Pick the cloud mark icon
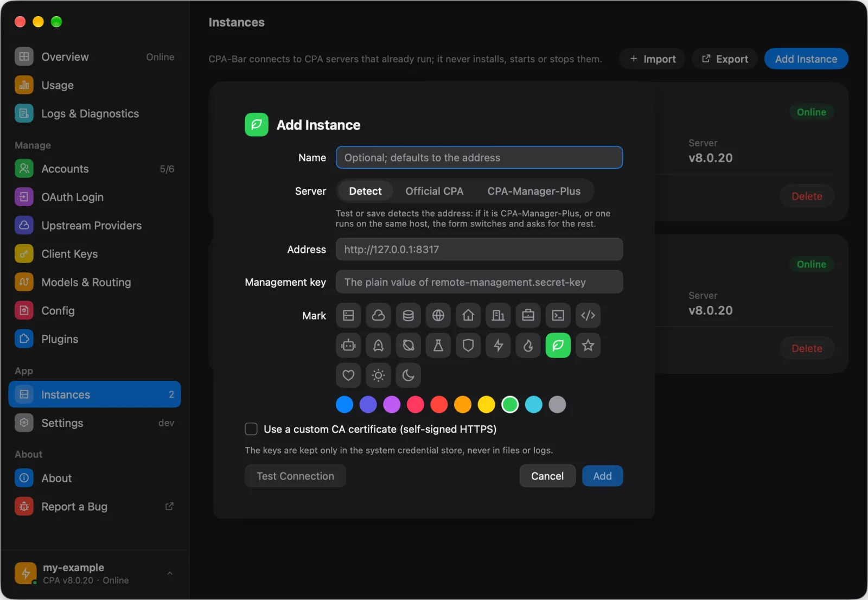The width and height of the screenshot is (868, 600). tap(378, 315)
